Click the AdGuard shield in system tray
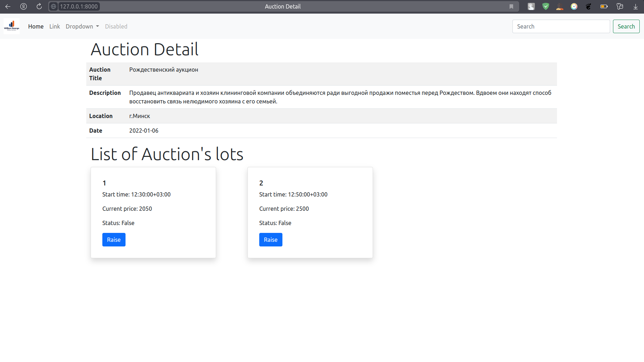Screen dimensions: 644x362 tap(546, 6)
